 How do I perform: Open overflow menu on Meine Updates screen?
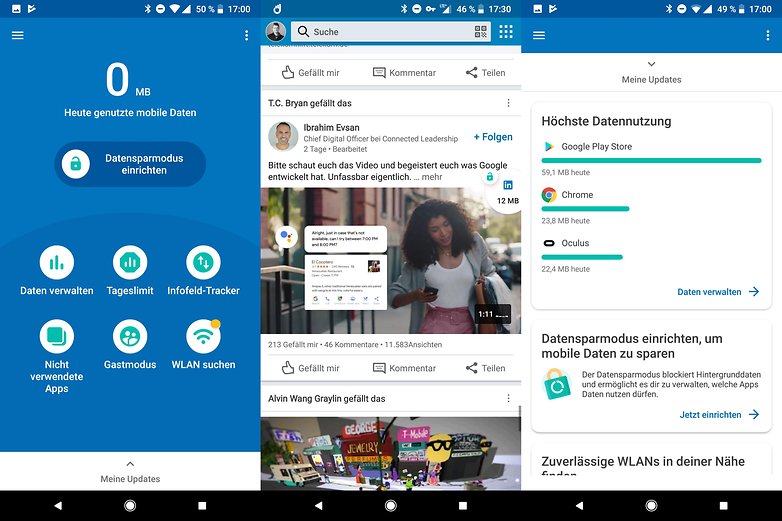pos(768,35)
